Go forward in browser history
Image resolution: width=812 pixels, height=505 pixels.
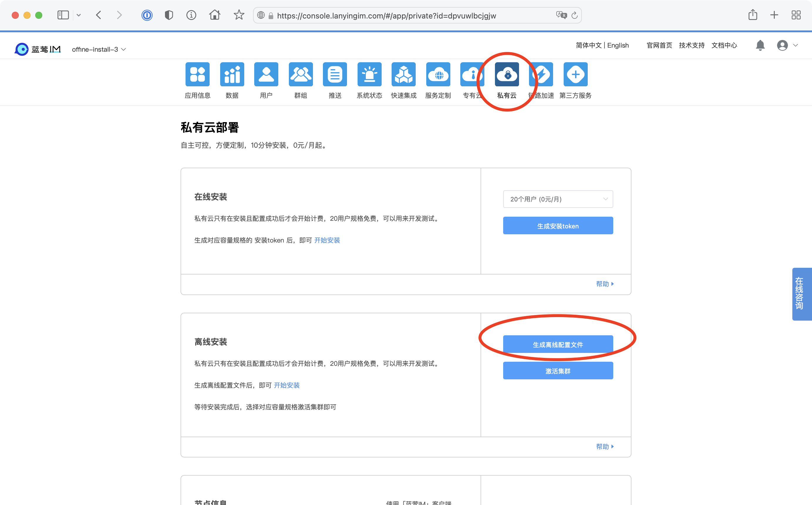(119, 15)
